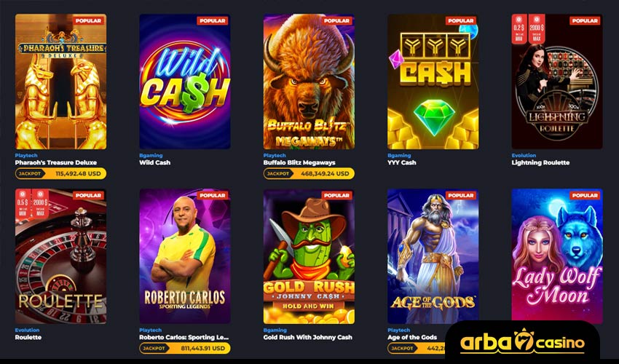Click the Popular badge on Wild Cash
Screen dimensions: 619x364
(x=213, y=20)
